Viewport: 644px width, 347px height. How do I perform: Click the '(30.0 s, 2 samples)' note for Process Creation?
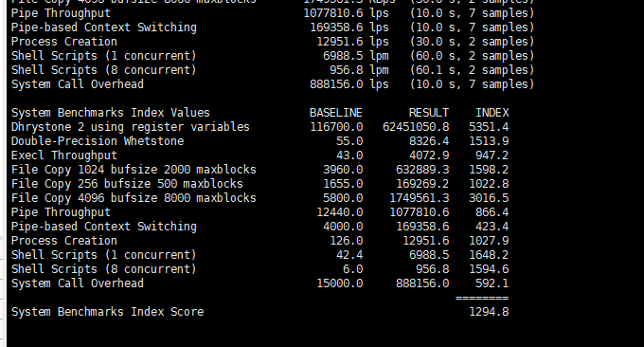[x=472, y=42]
